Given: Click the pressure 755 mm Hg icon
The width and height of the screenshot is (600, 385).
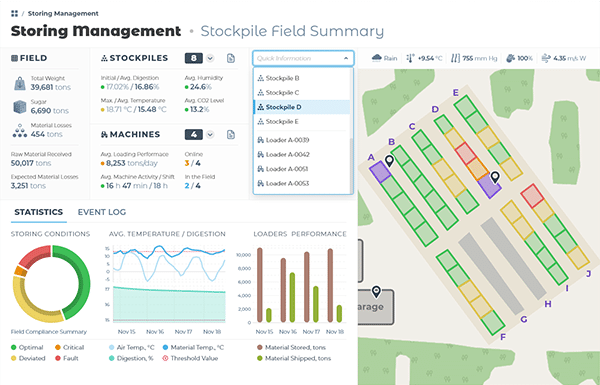Looking at the screenshot, I should (455, 58).
